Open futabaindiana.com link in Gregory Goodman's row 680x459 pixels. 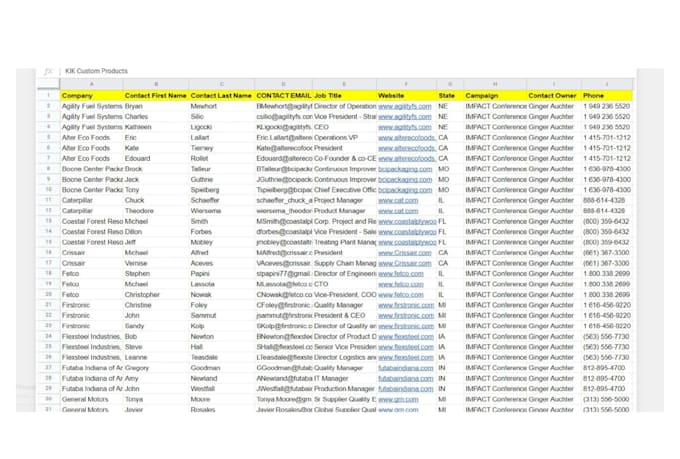click(405, 367)
